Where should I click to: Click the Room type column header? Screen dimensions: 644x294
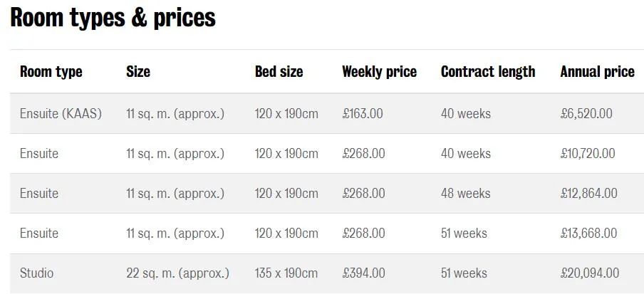(x=51, y=72)
